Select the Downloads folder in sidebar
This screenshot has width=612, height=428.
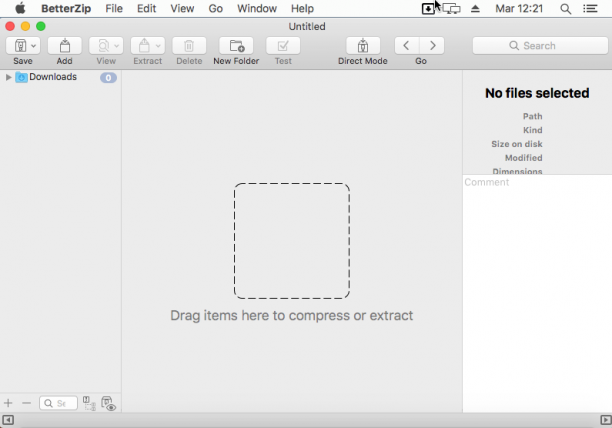[53, 77]
